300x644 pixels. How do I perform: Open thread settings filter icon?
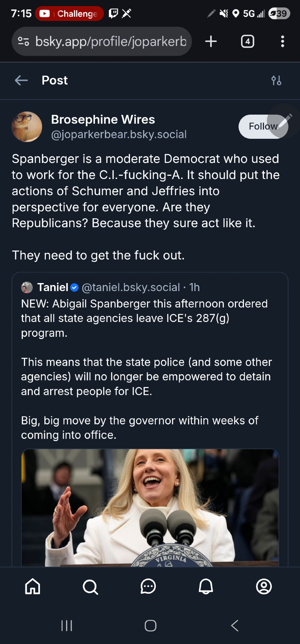(276, 80)
